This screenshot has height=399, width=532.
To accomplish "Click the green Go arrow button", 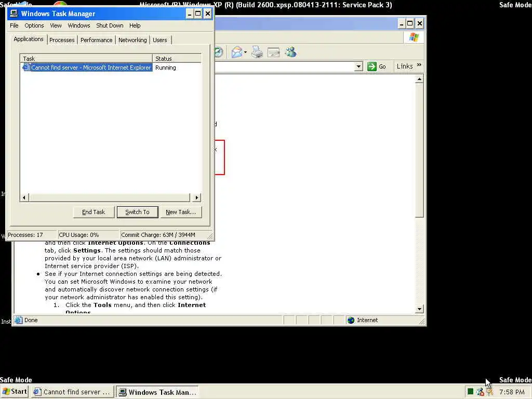I will click(x=371, y=66).
